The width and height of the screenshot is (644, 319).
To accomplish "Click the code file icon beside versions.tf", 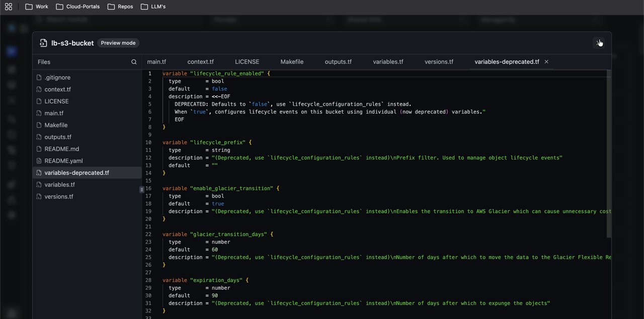I will coord(39,197).
